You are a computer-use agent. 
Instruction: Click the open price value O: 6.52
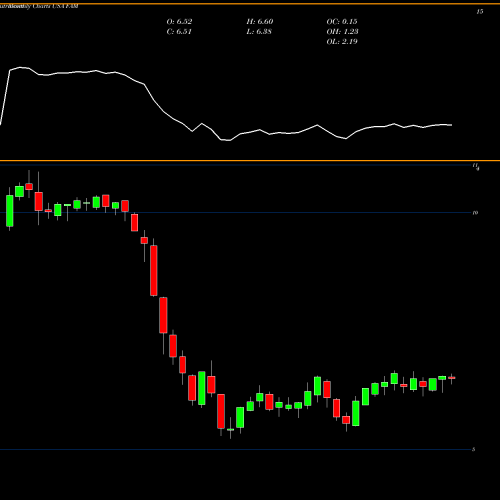click(179, 22)
